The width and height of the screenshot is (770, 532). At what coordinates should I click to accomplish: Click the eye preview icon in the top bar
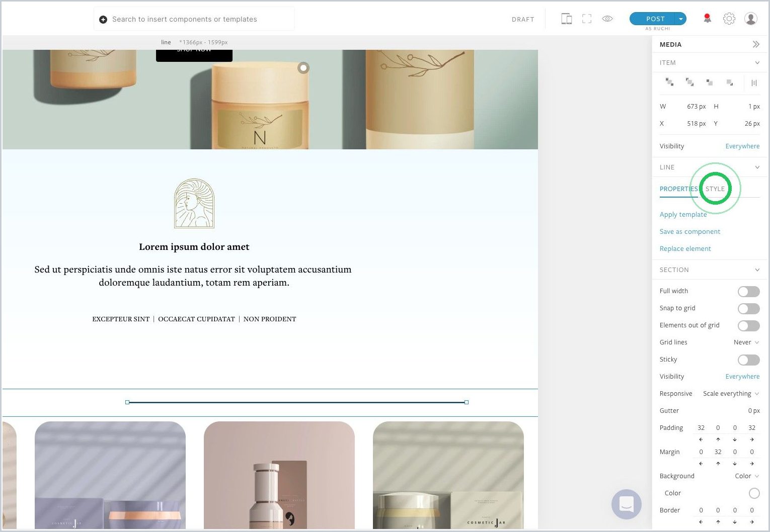[607, 19]
